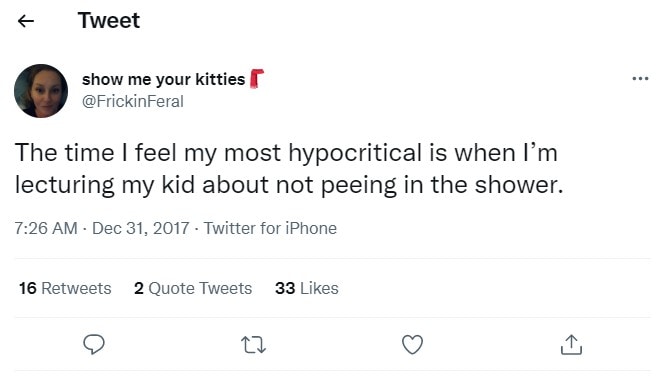Click the Tweet header title
The width and height of the screenshot is (667, 381).
pyautogui.click(x=109, y=20)
